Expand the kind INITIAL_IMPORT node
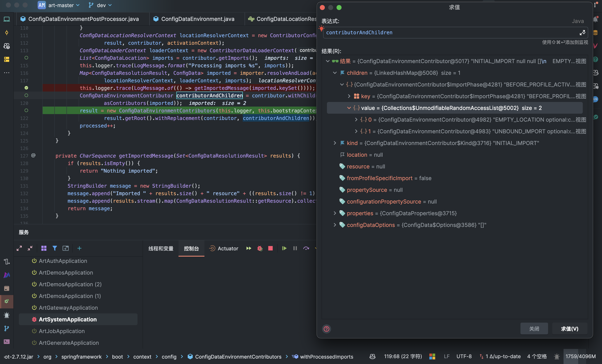This screenshot has width=602, height=364. coord(335,143)
